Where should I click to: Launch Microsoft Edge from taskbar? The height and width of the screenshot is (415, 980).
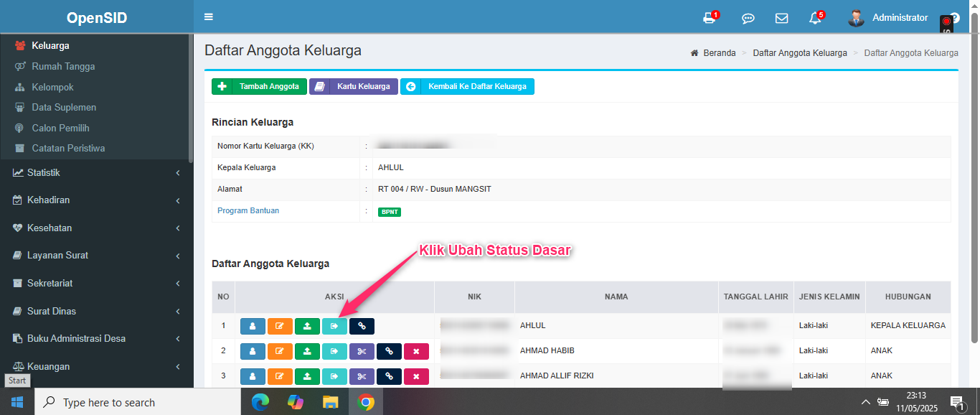(260, 402)
